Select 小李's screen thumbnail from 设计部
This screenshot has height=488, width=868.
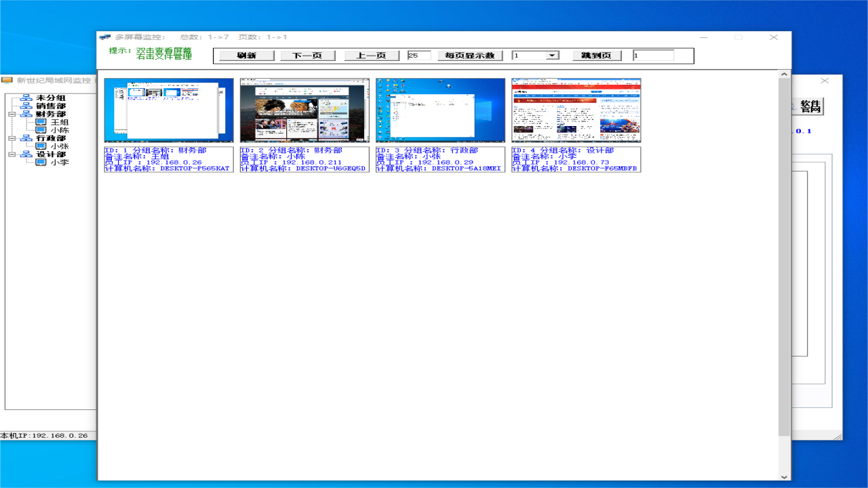coord(576,110)
